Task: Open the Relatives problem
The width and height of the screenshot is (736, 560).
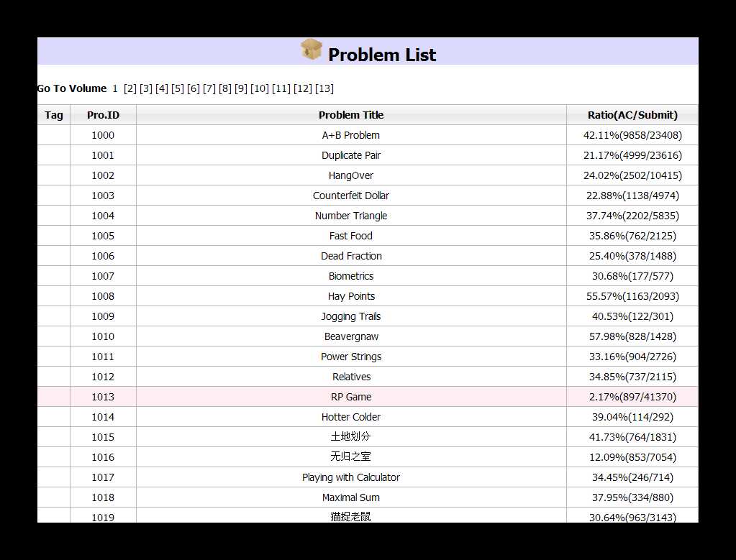Action: 351,377
